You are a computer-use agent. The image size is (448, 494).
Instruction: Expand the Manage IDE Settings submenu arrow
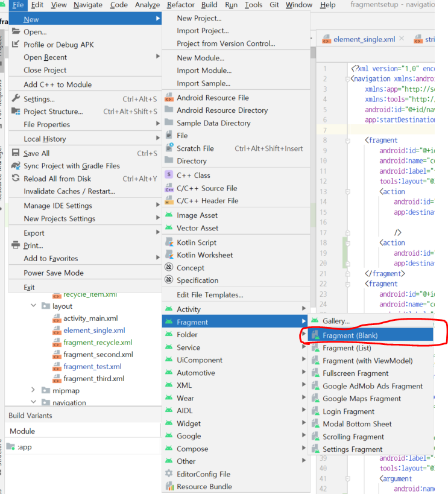[158, 205]
